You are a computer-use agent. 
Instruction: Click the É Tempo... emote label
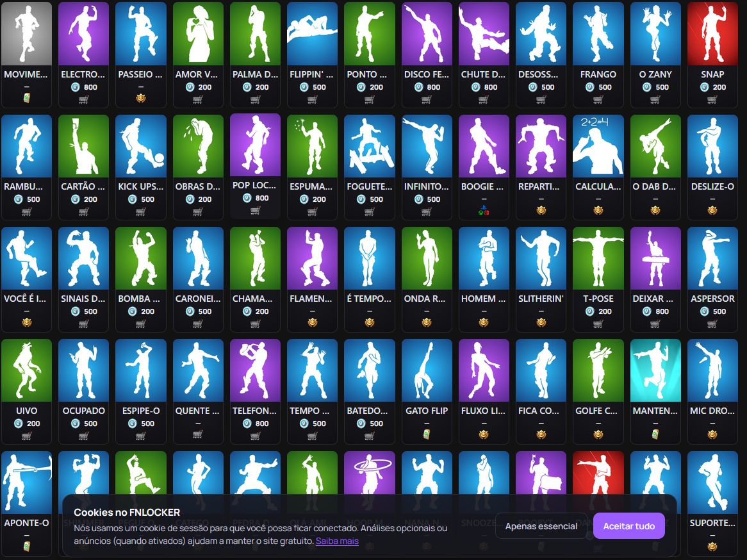369,299
